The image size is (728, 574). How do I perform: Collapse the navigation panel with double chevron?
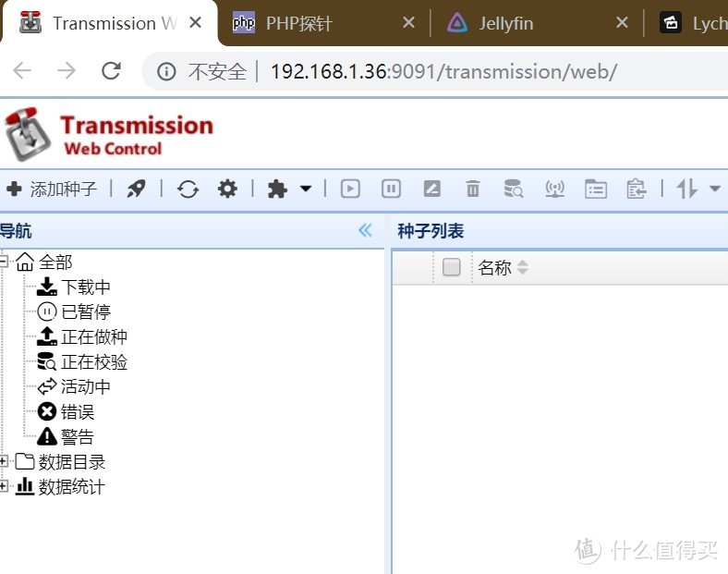366,230
